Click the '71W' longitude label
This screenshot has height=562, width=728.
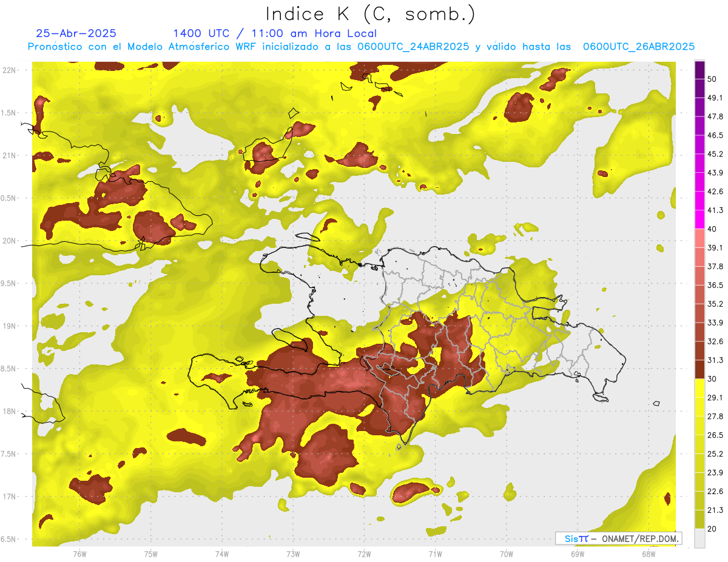(435, 554)
